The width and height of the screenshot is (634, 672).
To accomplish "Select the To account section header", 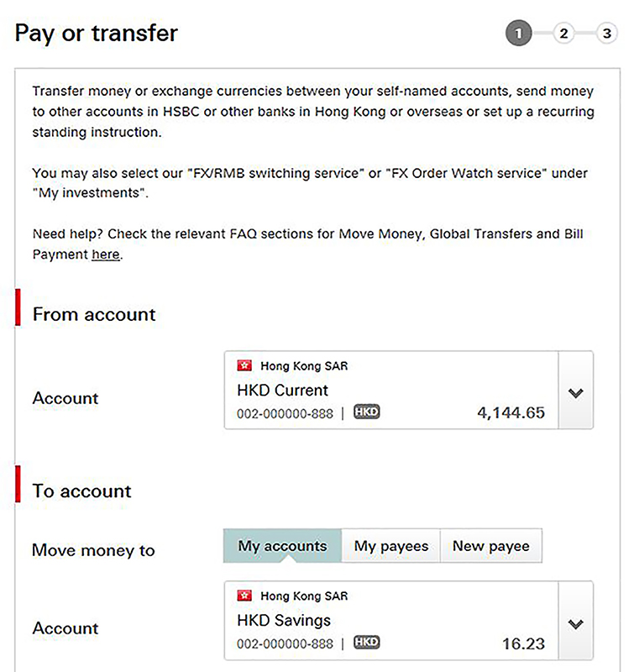I will tap(81, 491).
